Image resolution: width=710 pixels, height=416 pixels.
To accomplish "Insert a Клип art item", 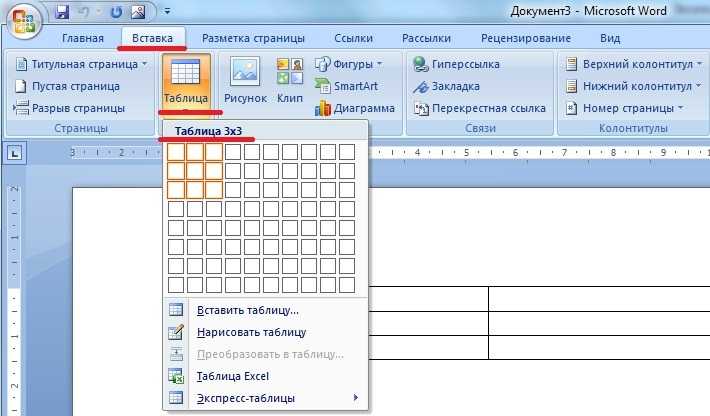I will click(290, 80).
